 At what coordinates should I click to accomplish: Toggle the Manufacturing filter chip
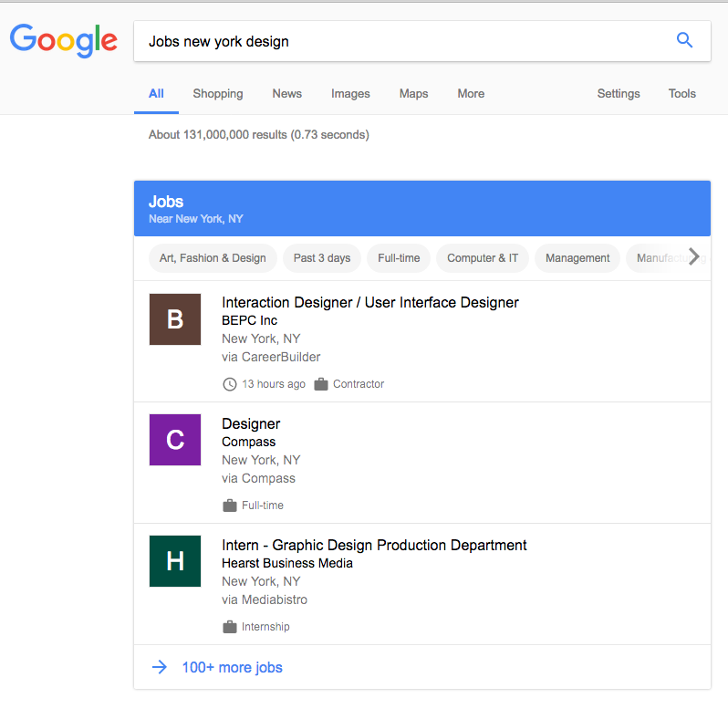(667, 258)
